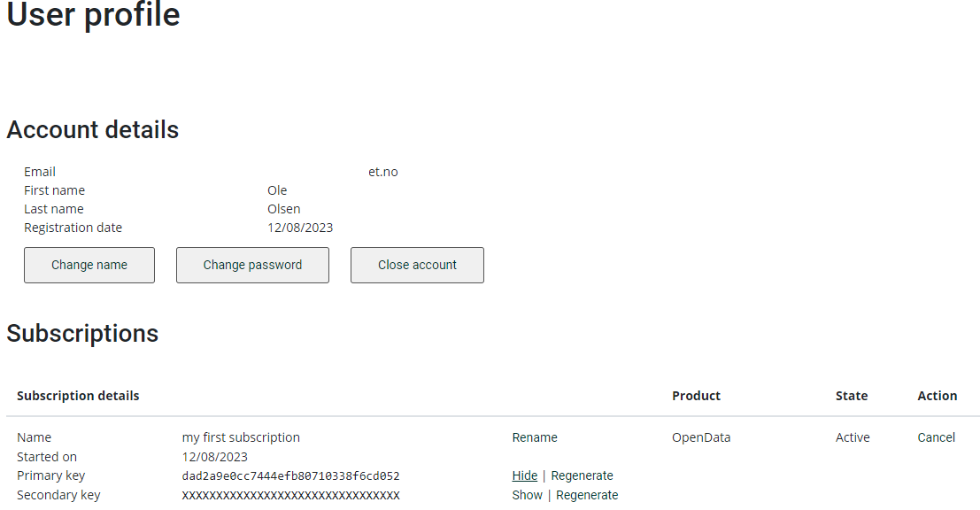Click the Subscriptions section heading

point(82,334)
